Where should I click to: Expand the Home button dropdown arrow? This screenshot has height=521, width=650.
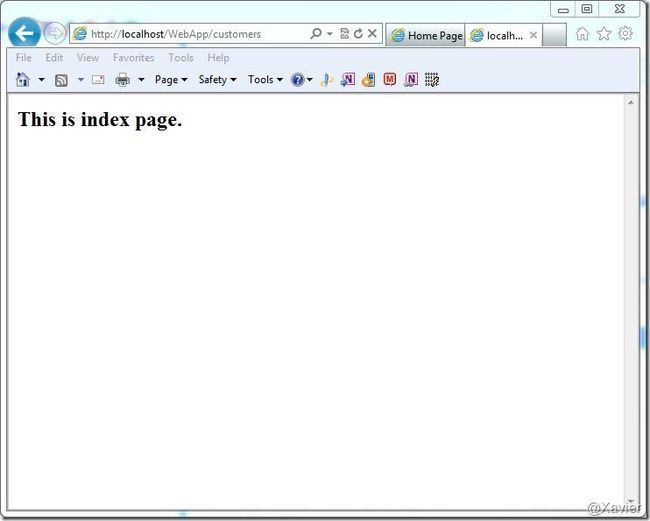pos(41,79)
